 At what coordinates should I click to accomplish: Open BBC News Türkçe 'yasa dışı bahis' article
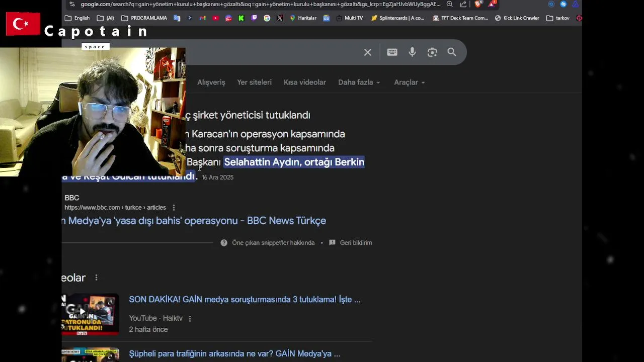coord(194,221)
